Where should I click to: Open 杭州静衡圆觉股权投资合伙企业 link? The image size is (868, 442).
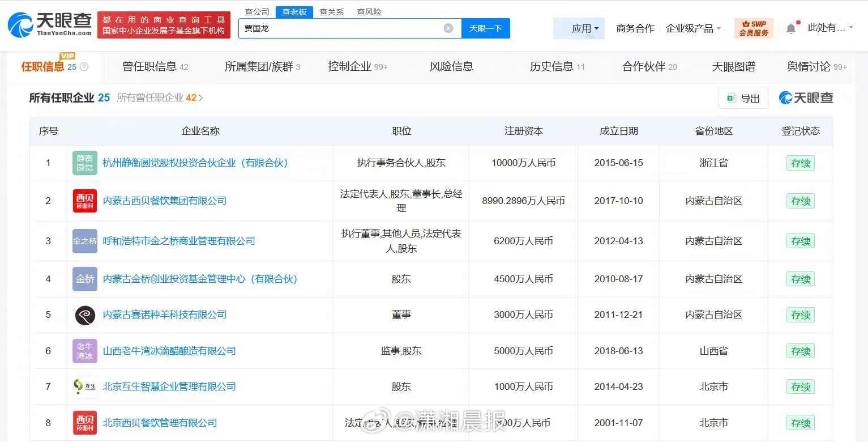pyautogui.click(x=195, y=163)
